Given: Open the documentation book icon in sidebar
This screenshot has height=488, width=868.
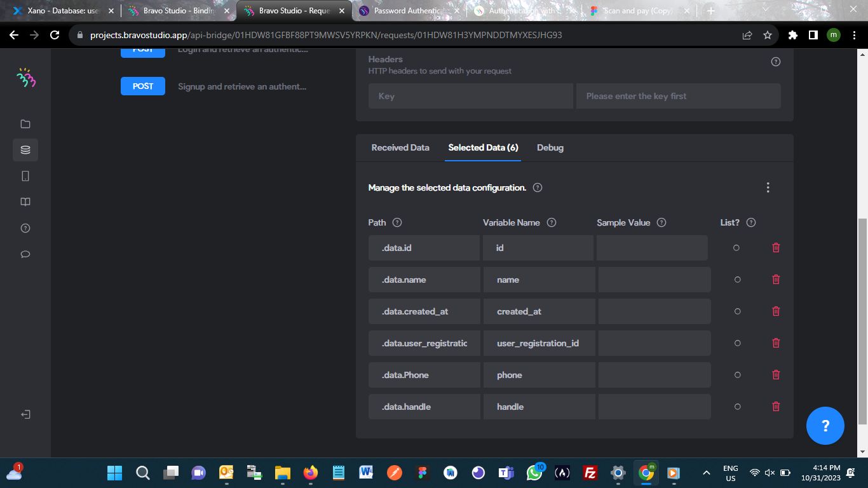Looking at the screenshot, I should (x=25, y=202).
